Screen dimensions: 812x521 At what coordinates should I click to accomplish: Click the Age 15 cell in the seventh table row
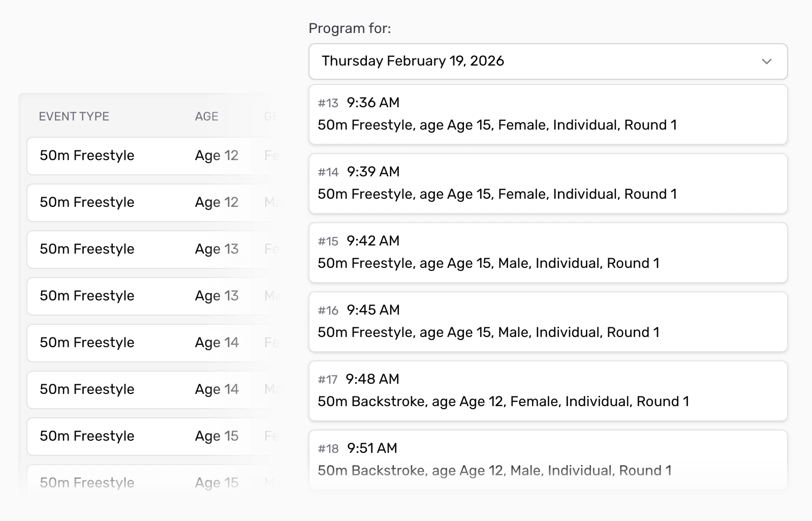(217, 436)
